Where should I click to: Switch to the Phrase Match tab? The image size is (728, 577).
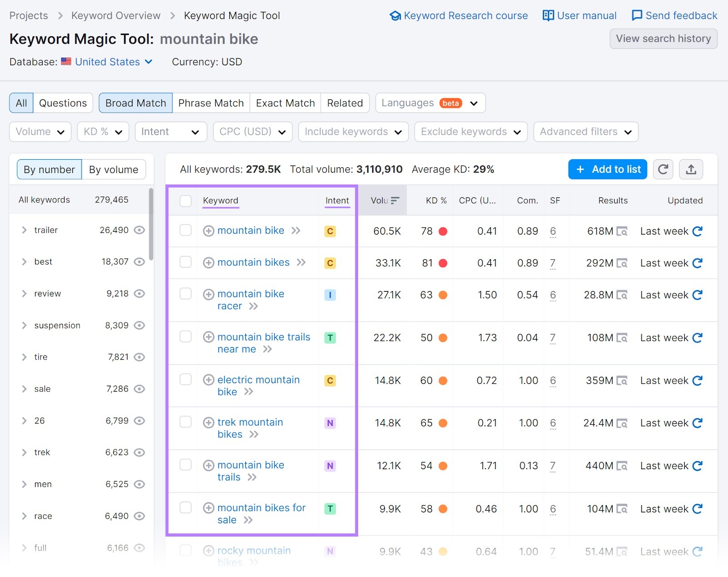click(211, 103)
